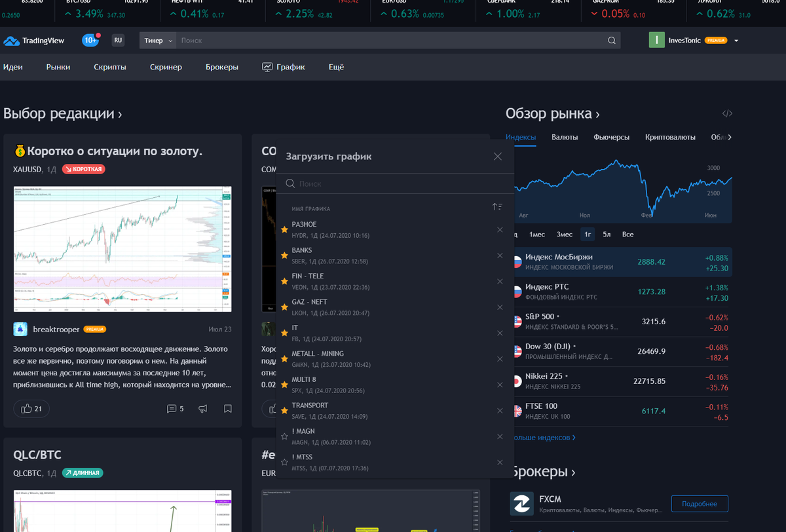786x532 pixels.
Task: Select the 1мес chart range
Action: point(537,234)
